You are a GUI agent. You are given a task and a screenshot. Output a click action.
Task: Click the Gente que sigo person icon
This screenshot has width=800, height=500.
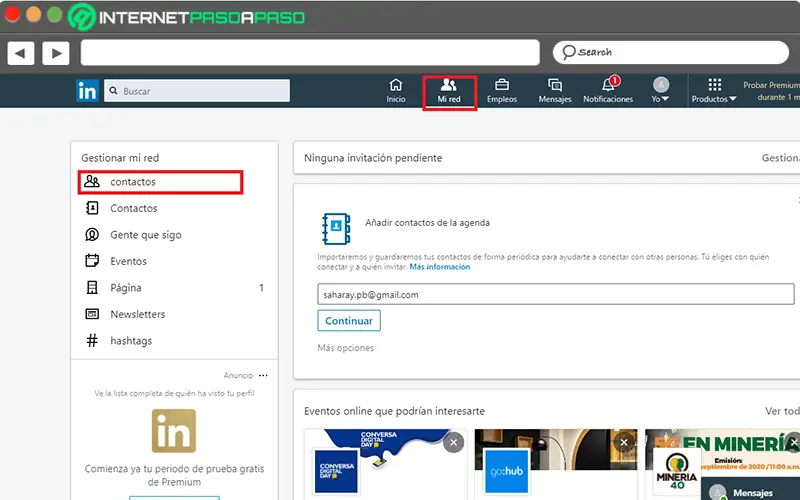point(92,234)
